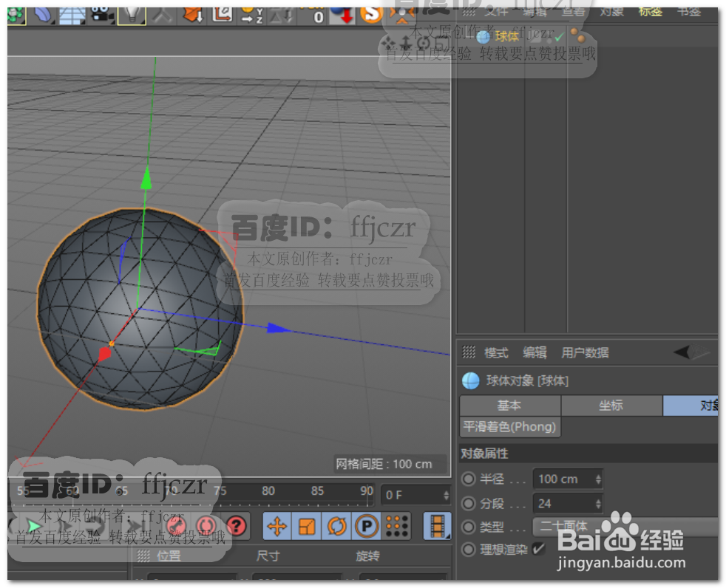Image resolution: width=726 pixels, height=588 pixels.
Task: Click the 平滑着色(Phong) button
Action: coord(509,427)
